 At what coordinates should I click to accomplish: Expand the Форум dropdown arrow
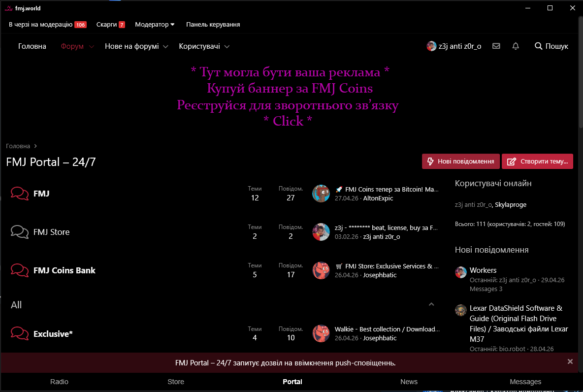92,46
